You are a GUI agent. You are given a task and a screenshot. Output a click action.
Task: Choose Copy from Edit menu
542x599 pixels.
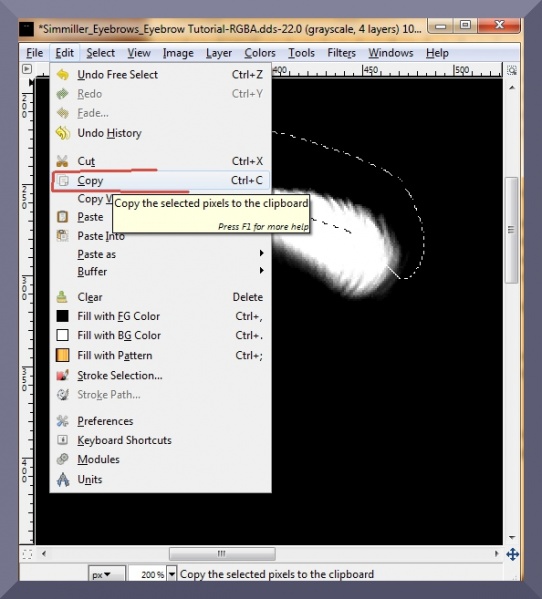160,181
